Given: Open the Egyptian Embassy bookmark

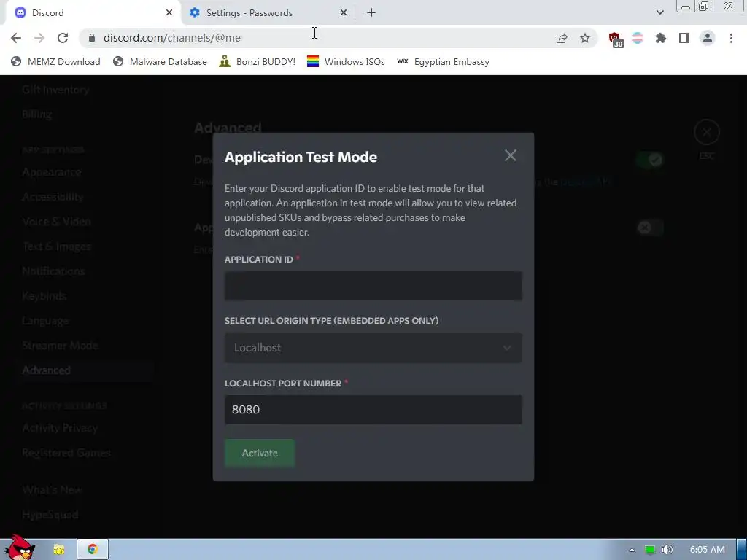Looking at the screenshot, I should pyautogui.click(x=443, y=61).
